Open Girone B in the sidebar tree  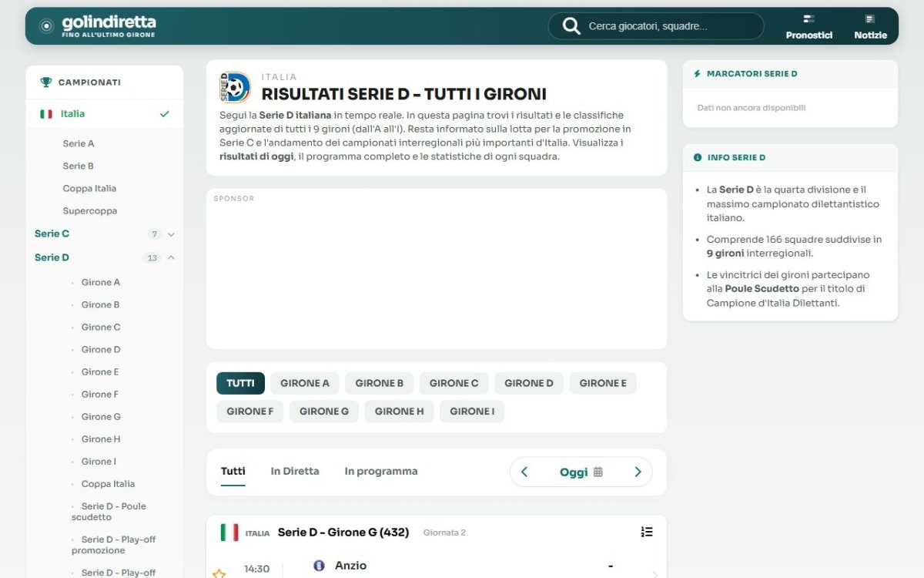coord(101,305)
